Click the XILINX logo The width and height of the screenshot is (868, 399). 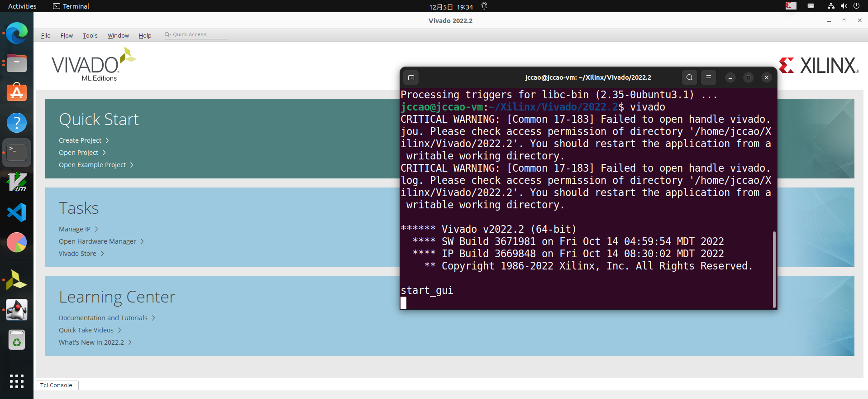819,66
